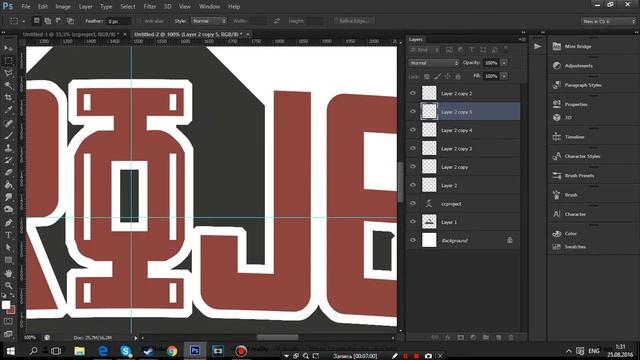Select the Rectangular Marquee tool

coord(8,60)
